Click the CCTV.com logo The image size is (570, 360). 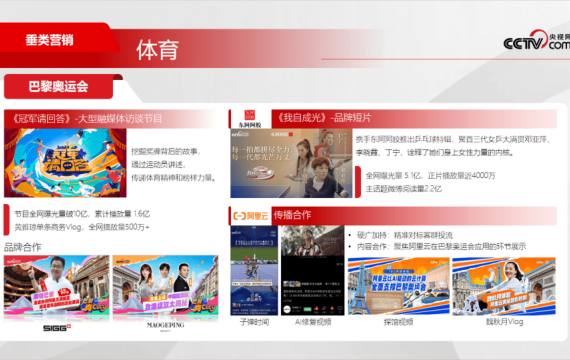(537, 40)
